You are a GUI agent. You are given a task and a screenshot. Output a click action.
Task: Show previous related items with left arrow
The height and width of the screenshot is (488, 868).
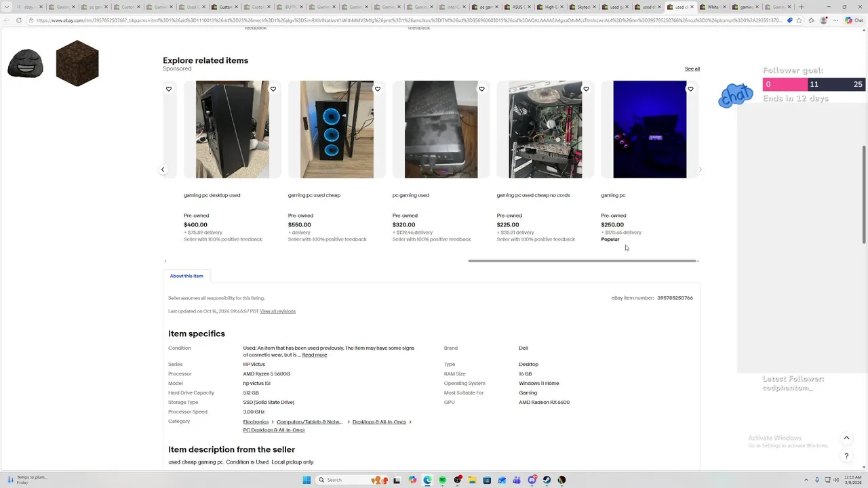coord(163,169)
